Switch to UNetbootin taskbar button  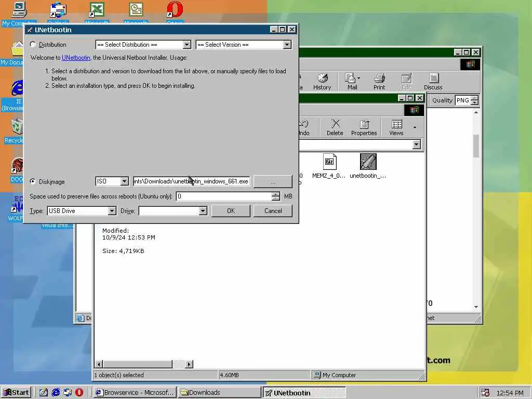tap(304, 393)
